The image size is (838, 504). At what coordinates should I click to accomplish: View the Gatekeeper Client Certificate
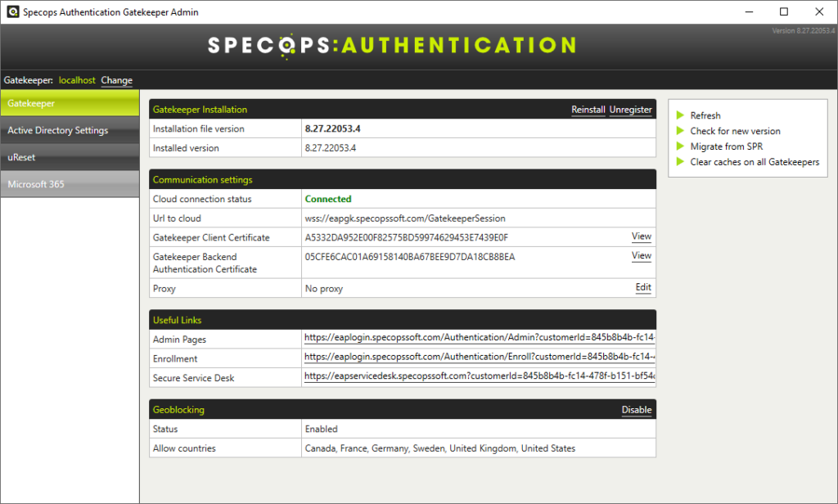pyautogui.click(x=642, y=236)
